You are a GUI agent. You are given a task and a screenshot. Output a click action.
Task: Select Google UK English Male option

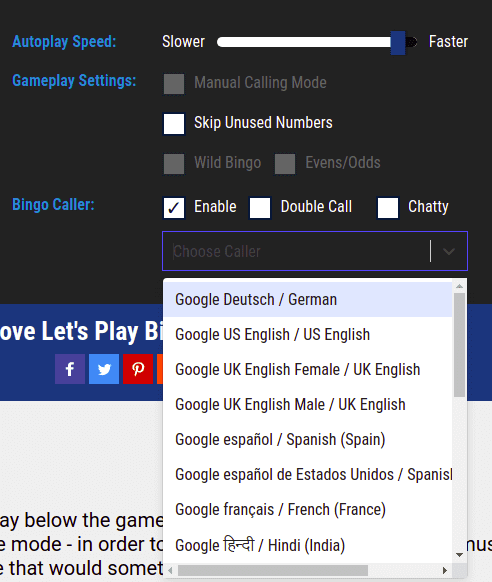pyautogui.click(x=308, y=404)
